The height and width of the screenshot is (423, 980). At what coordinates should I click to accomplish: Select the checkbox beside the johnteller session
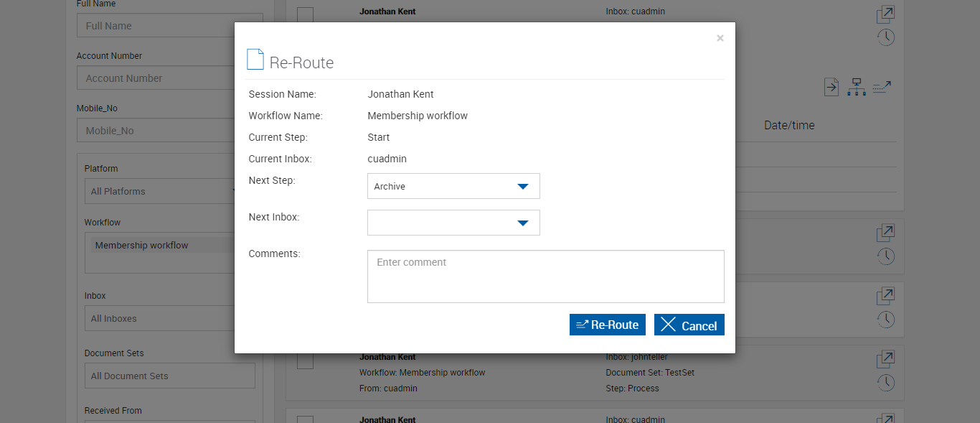click(305, 361)
